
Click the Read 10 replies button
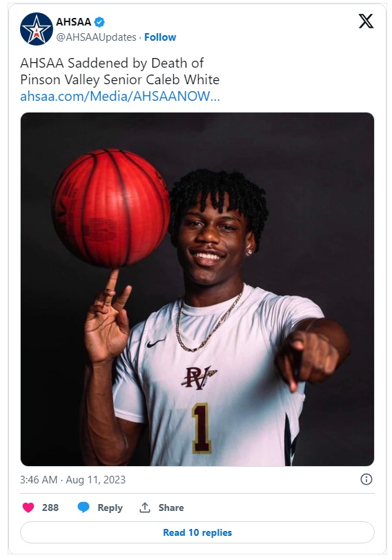(197, 532)
